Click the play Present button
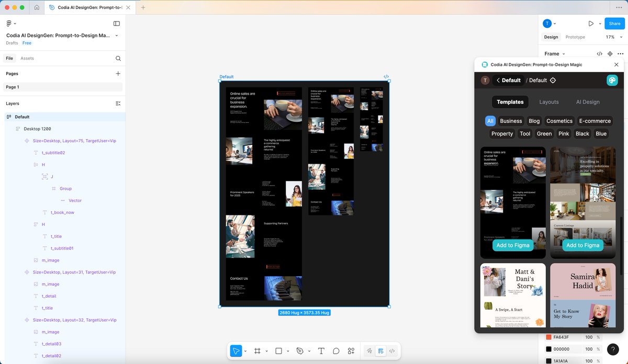Viewport: 628px width, 364px height. coord(591,24)
